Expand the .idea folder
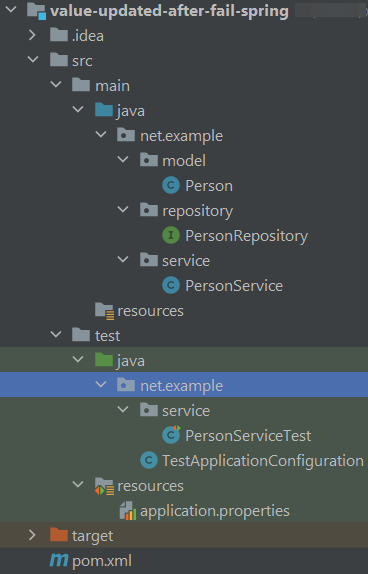This screenshot has width=368, height=574. pyautogui.click(x=32, y=35)
